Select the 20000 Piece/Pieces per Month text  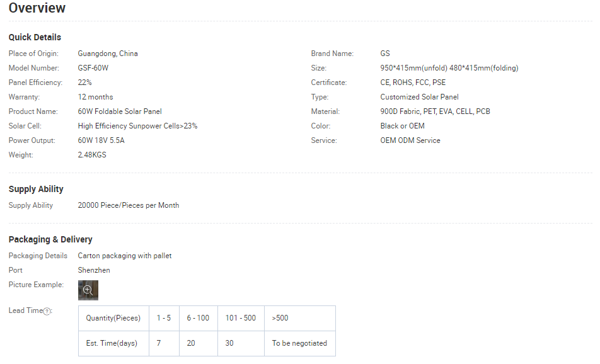pos(129,205)
